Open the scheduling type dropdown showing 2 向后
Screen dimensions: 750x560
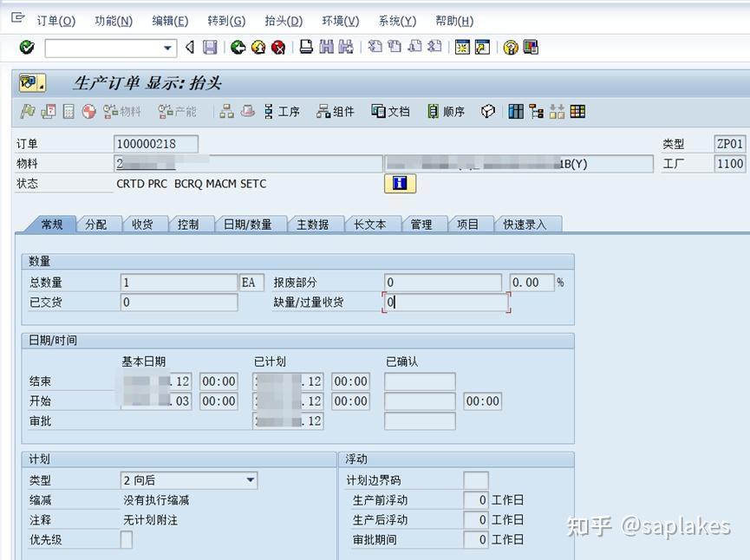pos(250,480)
